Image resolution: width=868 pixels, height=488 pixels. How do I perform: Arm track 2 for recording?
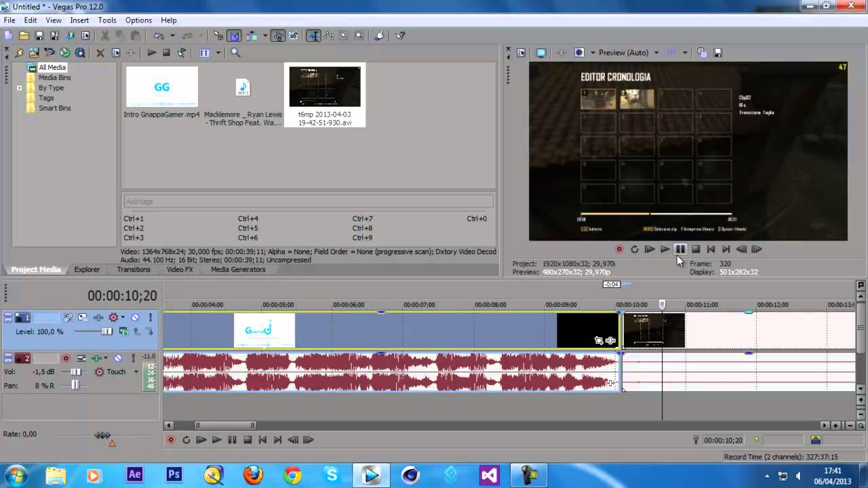(66, 358)
